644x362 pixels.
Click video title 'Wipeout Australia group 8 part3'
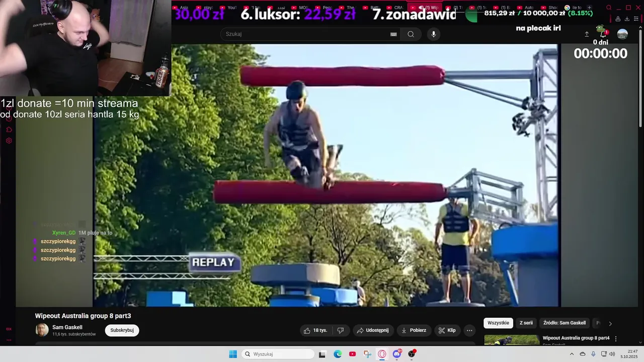(x=83, y=316)
